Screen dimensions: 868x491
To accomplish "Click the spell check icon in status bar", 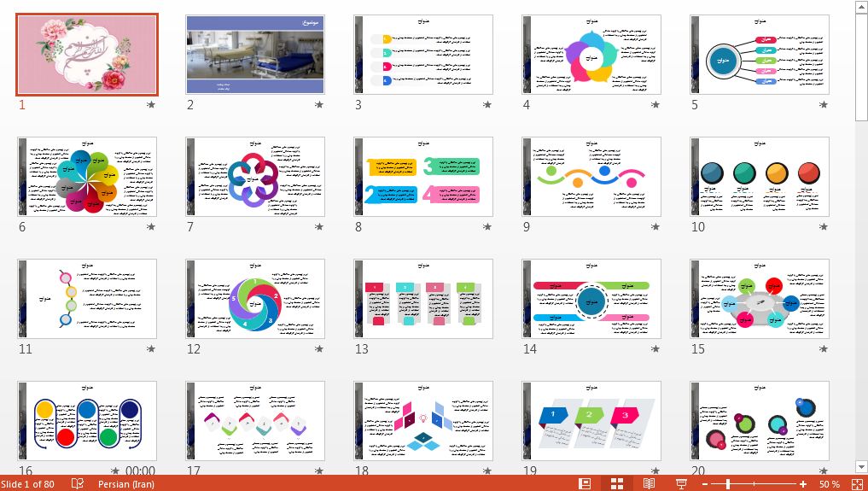I will coord(78,484).
